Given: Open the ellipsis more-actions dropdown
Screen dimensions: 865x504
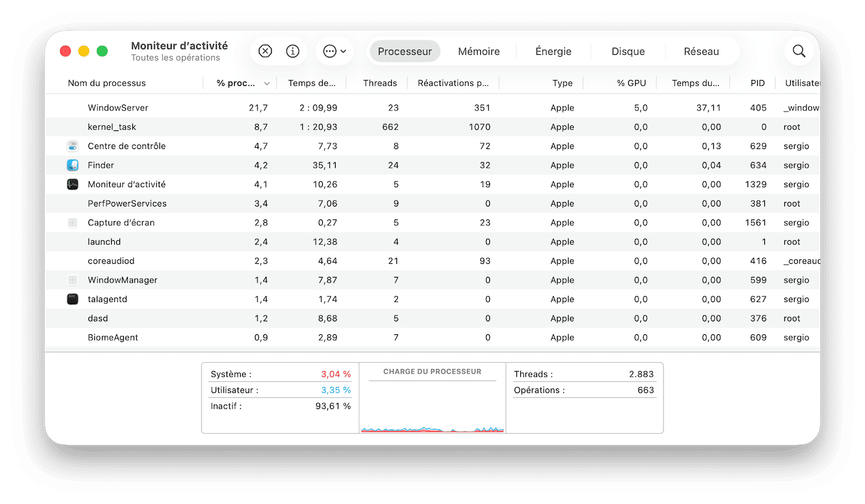Looking at the screenshot, I should (334, 52).
